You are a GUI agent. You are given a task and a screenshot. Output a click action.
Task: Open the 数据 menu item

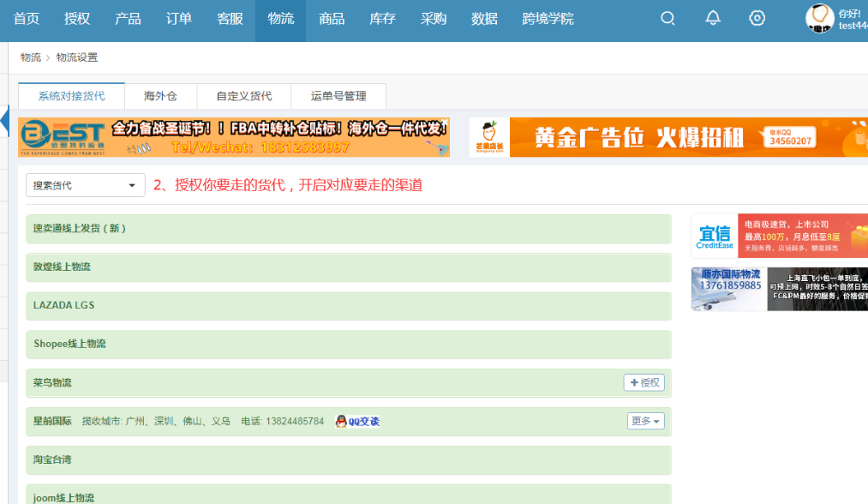484,19
